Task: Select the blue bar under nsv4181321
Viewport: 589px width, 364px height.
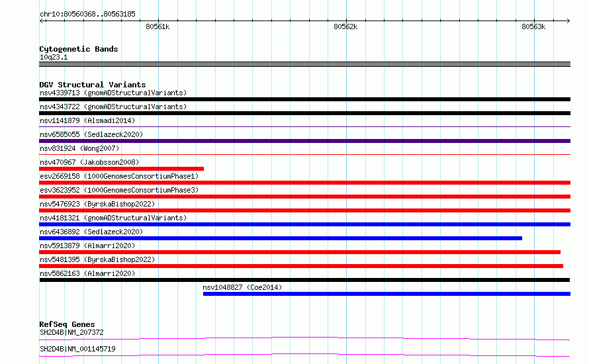Action: click(304, 224)
